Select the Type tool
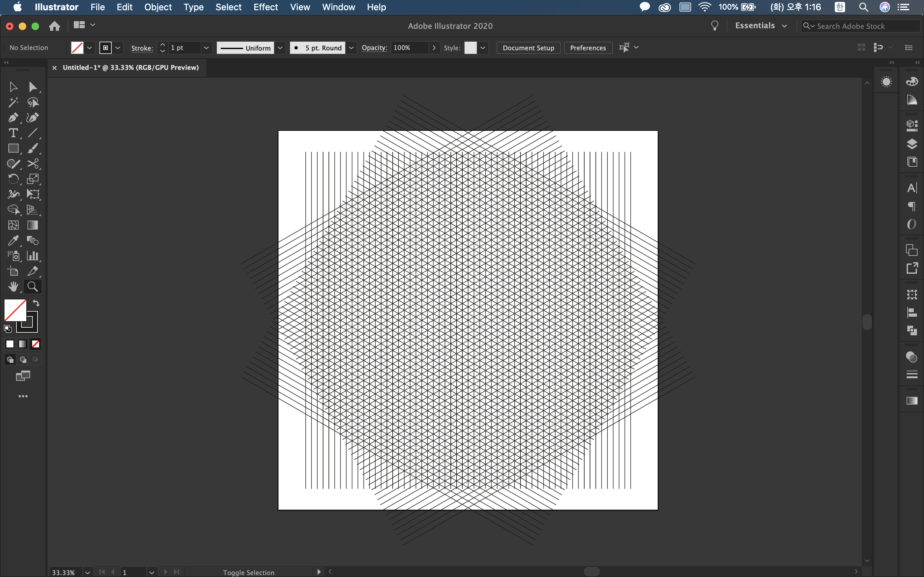 coord(13,133)
